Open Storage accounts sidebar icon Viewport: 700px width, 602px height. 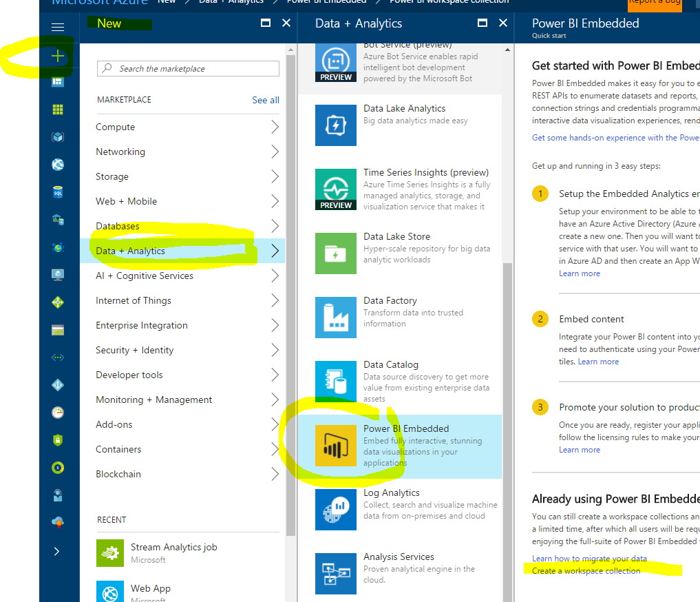[58, 330]
